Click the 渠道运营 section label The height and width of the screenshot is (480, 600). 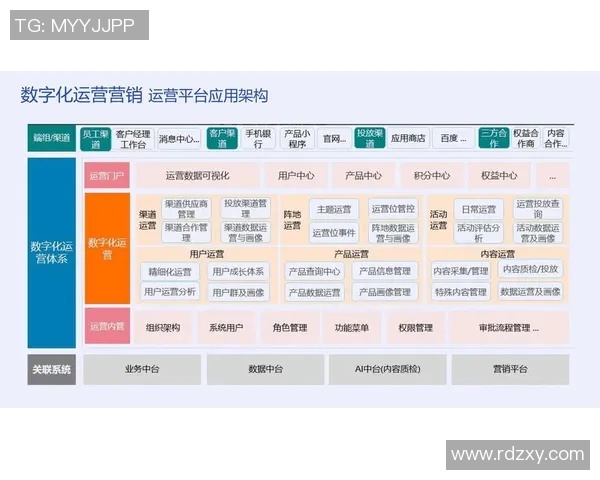click(147, 220)
